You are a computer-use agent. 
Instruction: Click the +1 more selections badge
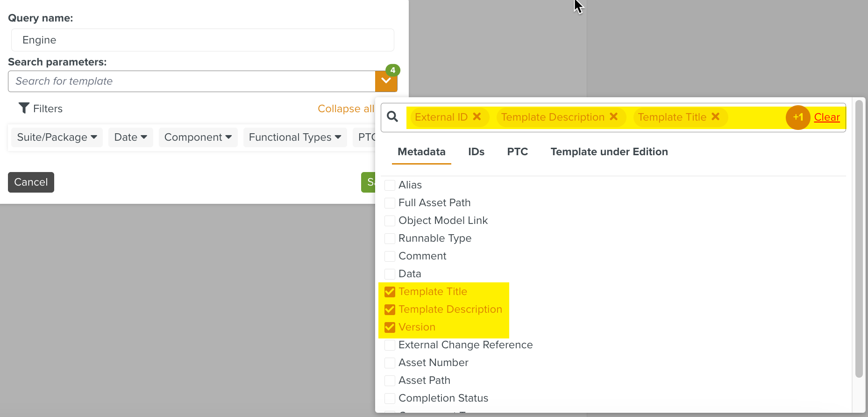pyautogui.click(x=798, y=117)
